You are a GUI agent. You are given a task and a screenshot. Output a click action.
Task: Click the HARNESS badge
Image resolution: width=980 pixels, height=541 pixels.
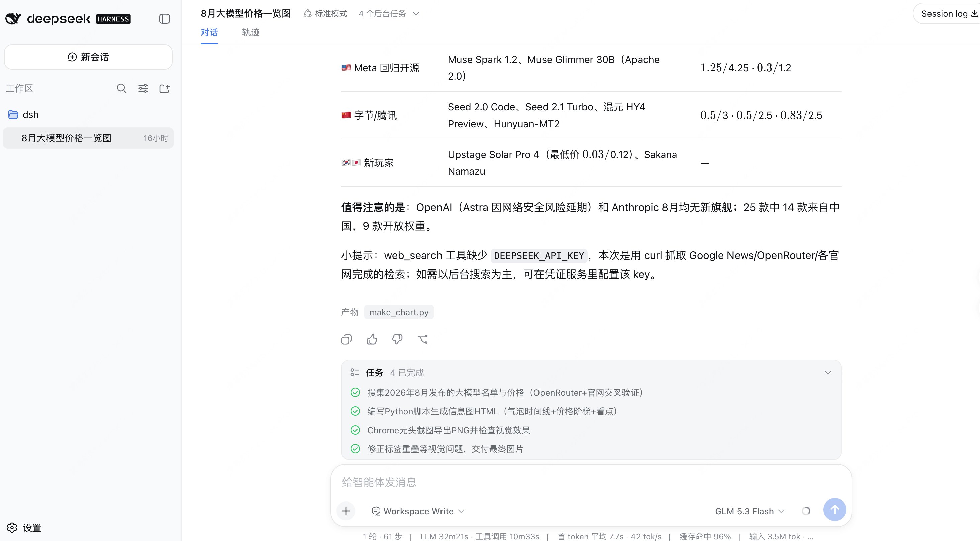point(113,19)
